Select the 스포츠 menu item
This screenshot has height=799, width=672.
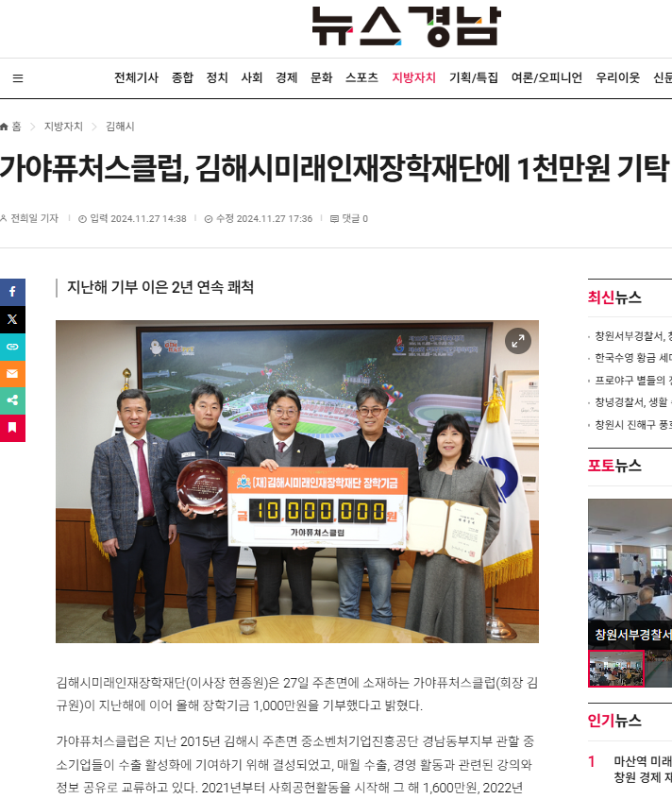361,78
